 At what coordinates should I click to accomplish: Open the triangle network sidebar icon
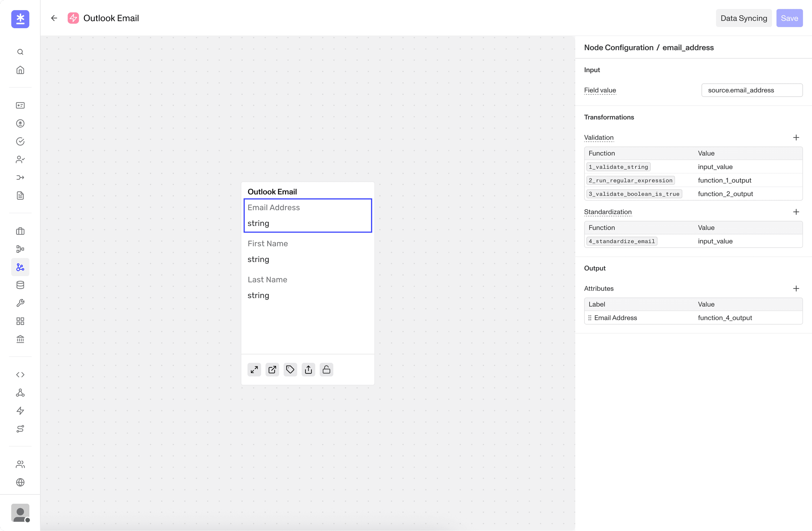(20, 393)
